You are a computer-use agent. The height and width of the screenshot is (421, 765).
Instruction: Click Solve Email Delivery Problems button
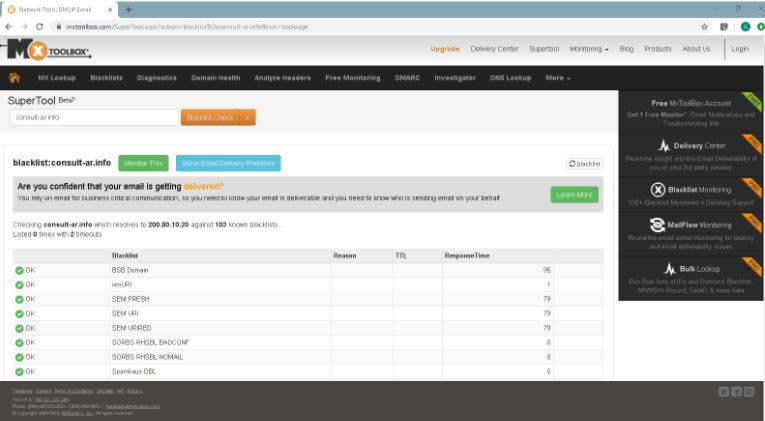pyautogui.click(x=228, y=163)
